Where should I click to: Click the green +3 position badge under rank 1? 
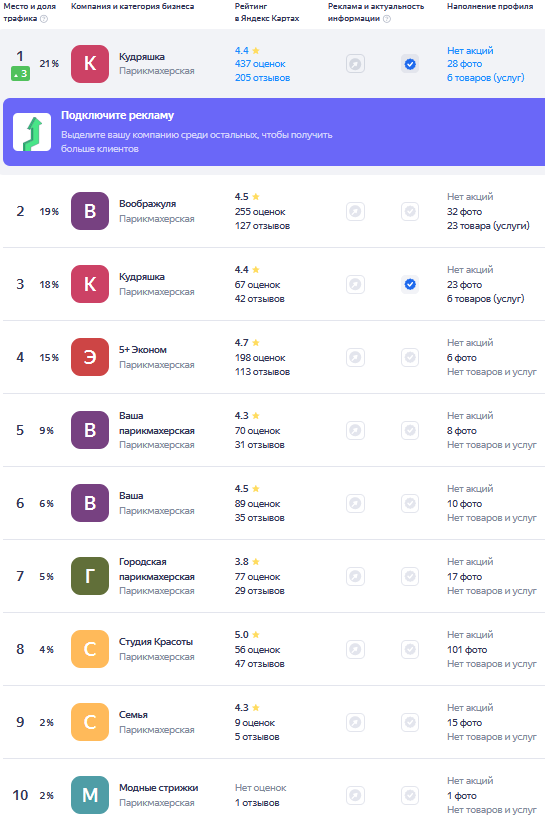click(x=20, y=74)
